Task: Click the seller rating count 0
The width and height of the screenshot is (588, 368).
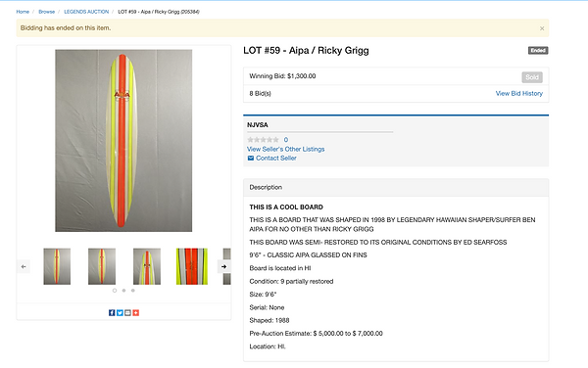Action: tap(286, 140)
